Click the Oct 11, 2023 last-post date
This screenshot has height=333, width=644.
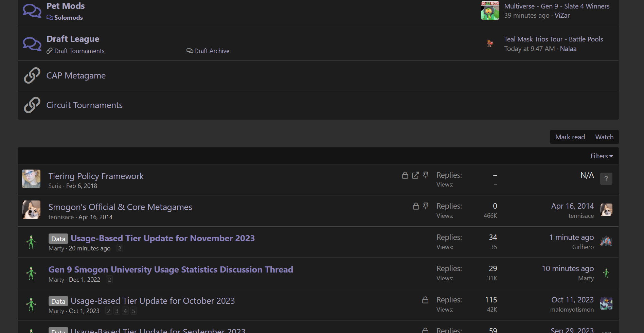point(572,300)
